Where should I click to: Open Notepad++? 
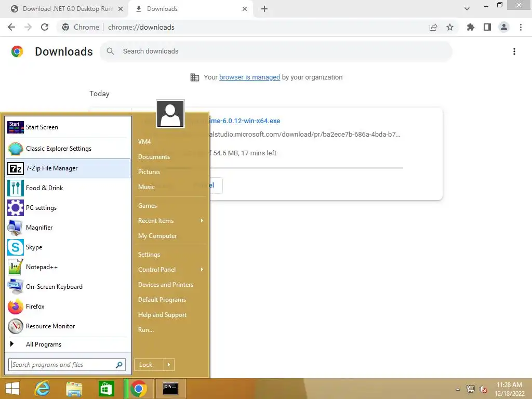point(68,267)
